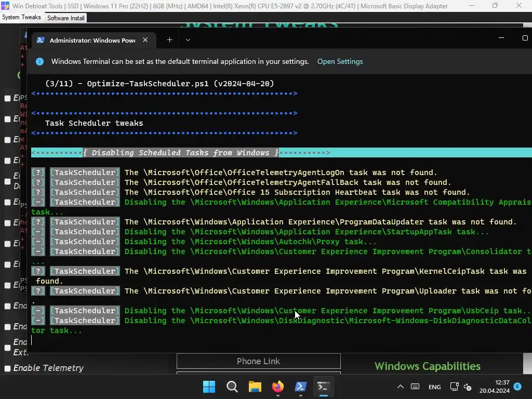The height and width of the screenshot is (399, 532).
Task: Open the notification count badge
Action: tap(517, 386)
